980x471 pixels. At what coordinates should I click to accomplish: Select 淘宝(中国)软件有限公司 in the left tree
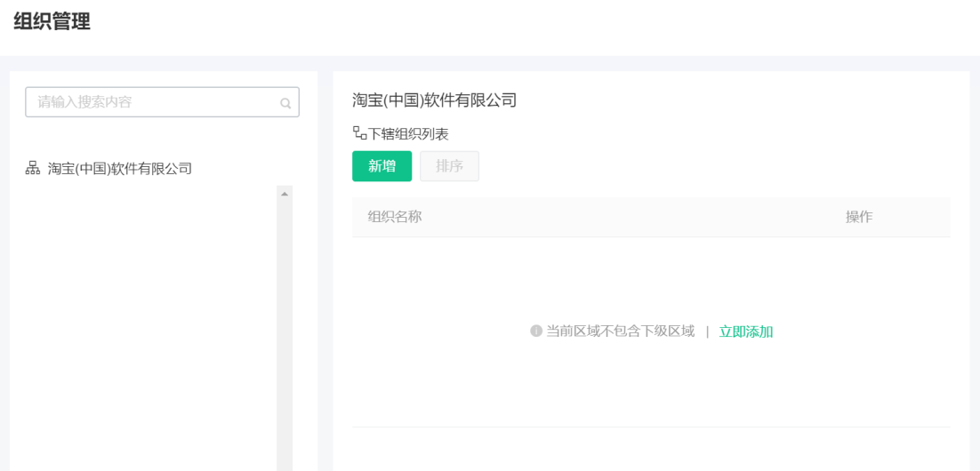120,168
